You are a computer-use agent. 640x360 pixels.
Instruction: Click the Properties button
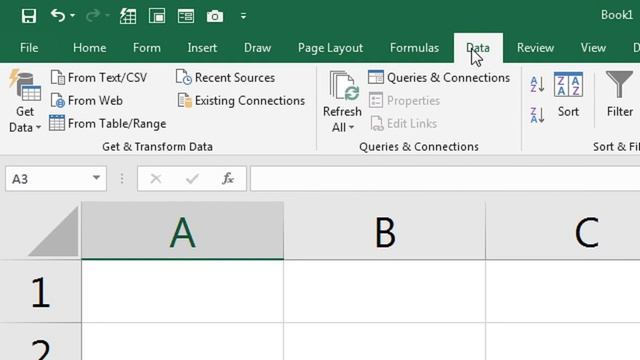(404, 100)
